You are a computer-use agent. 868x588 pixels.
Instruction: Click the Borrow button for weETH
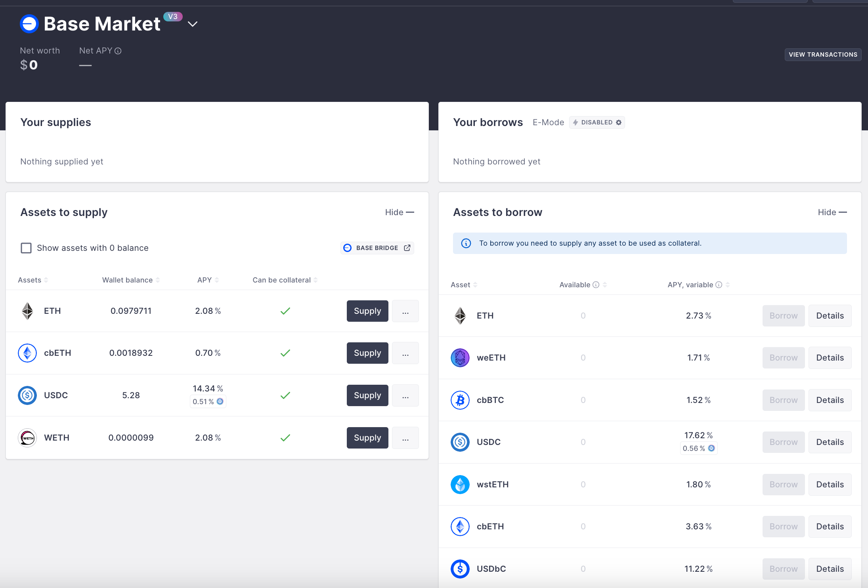(x=784, y=358)
